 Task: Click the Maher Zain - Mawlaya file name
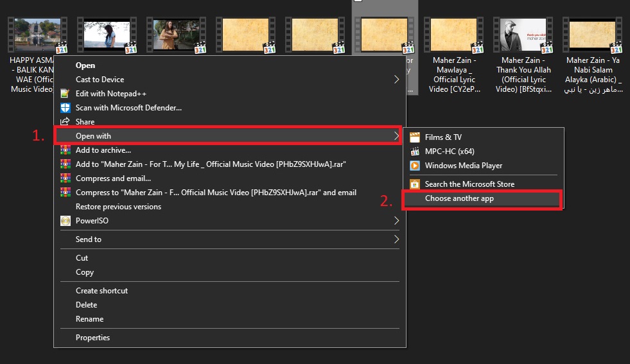point(455,74)
